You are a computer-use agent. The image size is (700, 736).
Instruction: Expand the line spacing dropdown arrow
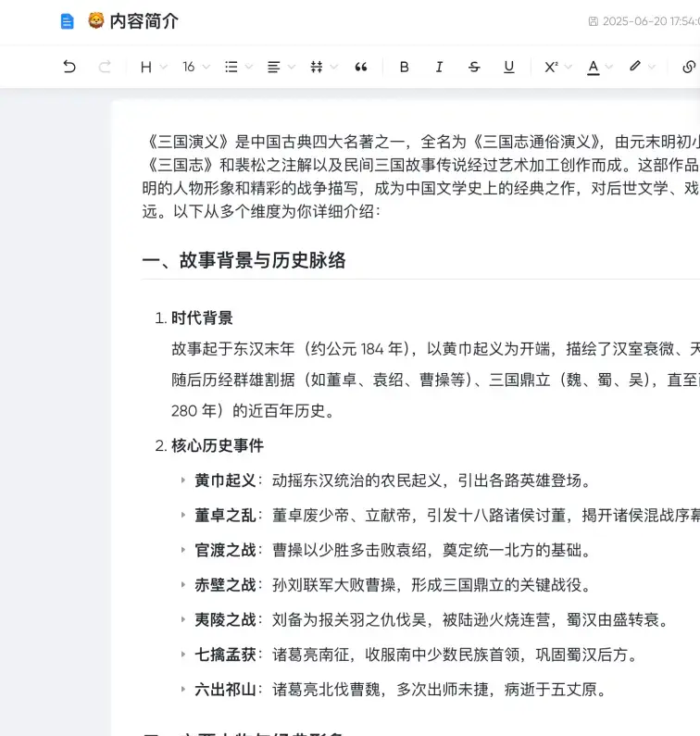coord(334,68)
